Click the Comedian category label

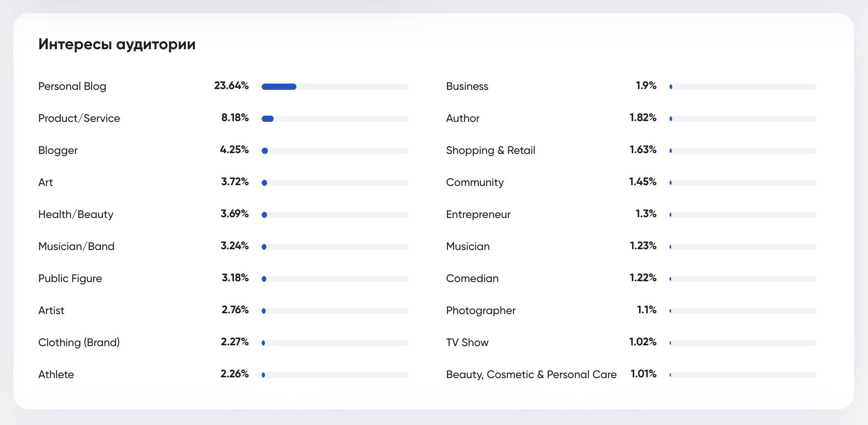pos(472,279)
